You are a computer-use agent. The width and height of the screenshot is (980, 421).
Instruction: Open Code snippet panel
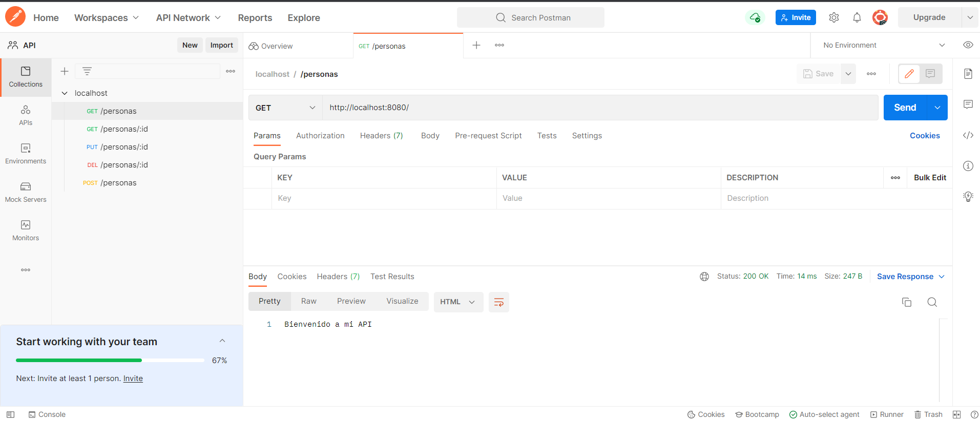point(968,135)
